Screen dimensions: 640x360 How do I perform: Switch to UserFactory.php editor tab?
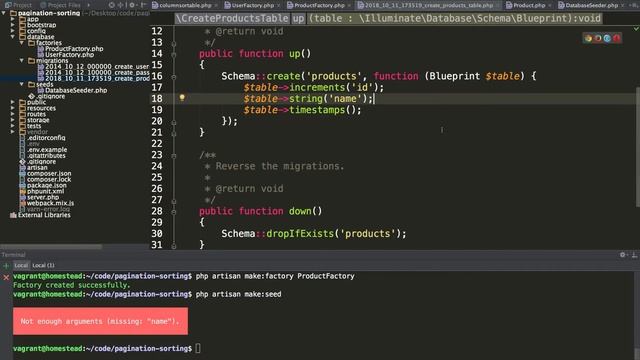tap(252, 5)
